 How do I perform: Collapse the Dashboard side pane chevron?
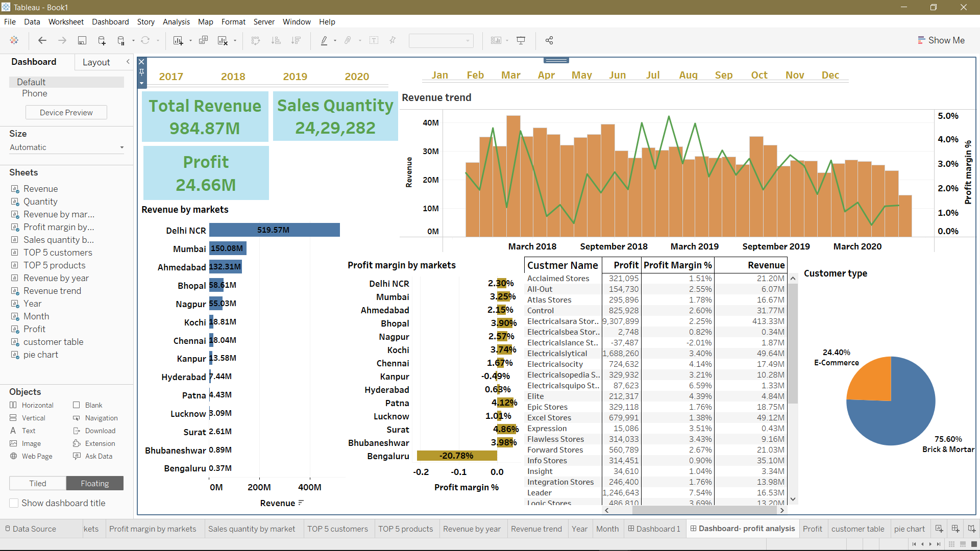pyautogui.click(x=128, y=62)
